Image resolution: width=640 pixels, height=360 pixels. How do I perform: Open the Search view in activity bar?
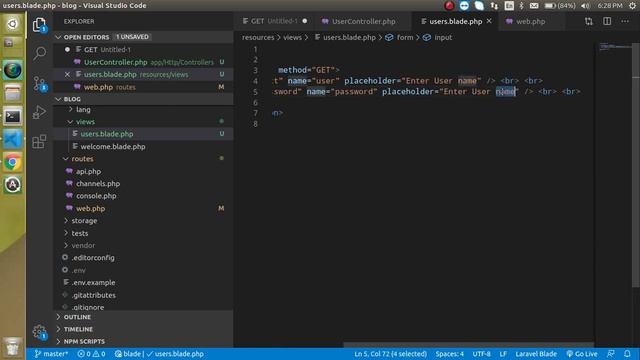[39, 53]
